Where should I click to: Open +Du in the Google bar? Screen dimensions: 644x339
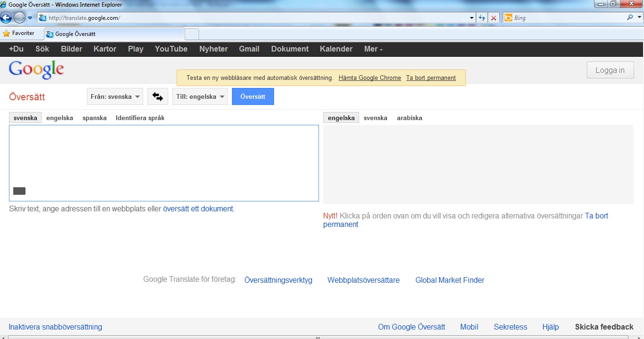(x=16, y=49)
